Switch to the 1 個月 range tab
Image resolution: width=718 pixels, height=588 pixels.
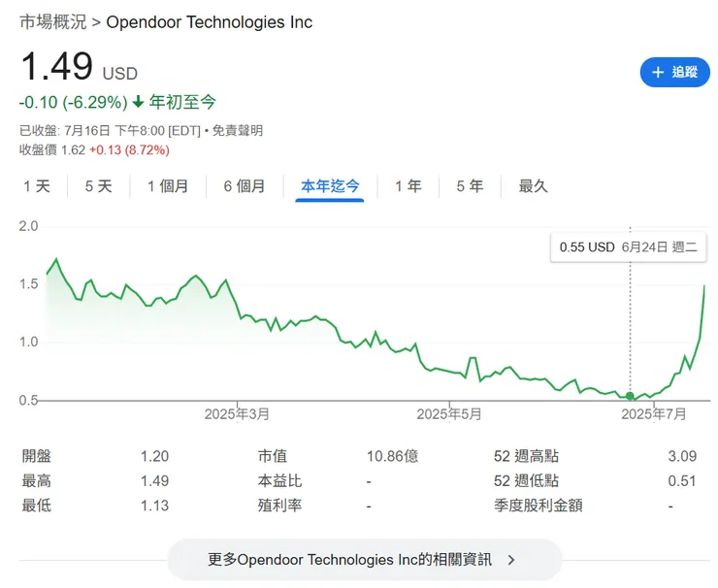[x=168, y=186]
